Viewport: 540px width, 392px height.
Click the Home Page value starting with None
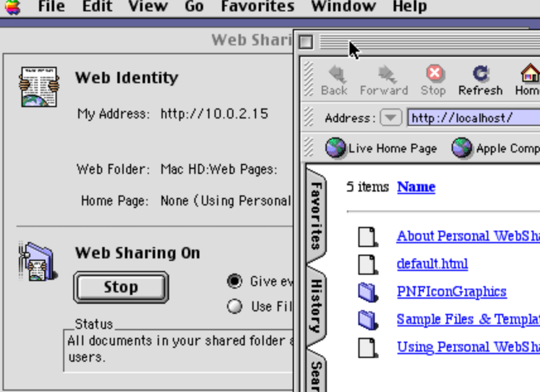tap(226, 200)
